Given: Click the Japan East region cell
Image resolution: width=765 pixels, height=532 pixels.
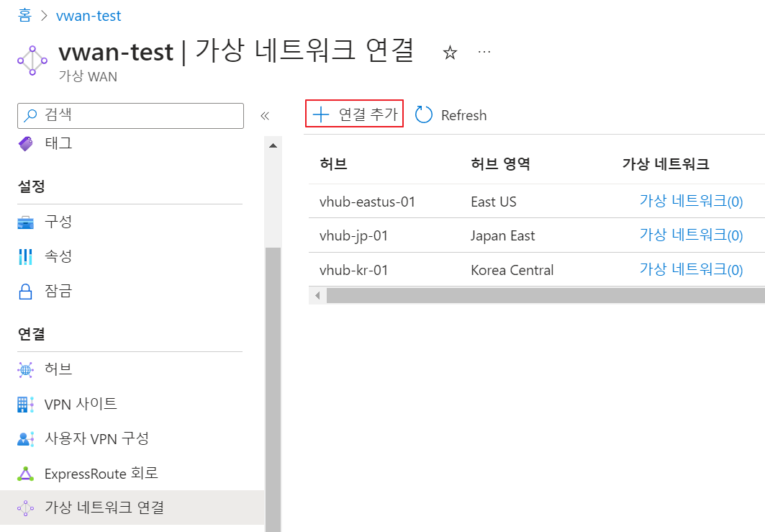Looking at the screenshot, I should pyautogui.click(x=502, y=235).
